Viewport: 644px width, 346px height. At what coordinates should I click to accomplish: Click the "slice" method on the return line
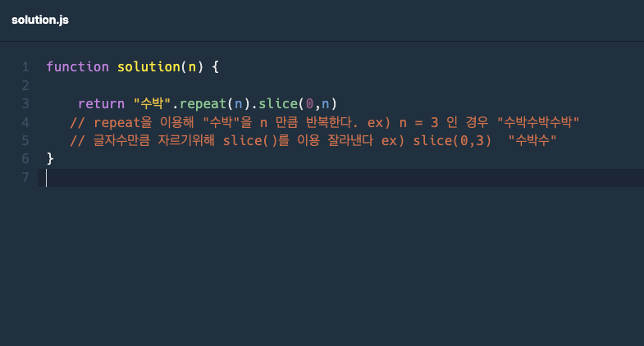278,103
